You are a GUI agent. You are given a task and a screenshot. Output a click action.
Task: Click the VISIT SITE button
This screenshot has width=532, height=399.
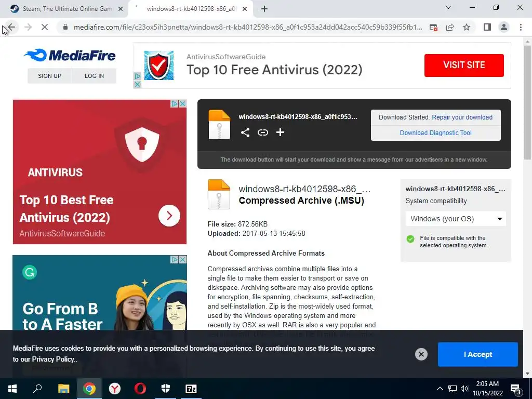(464, 65)
